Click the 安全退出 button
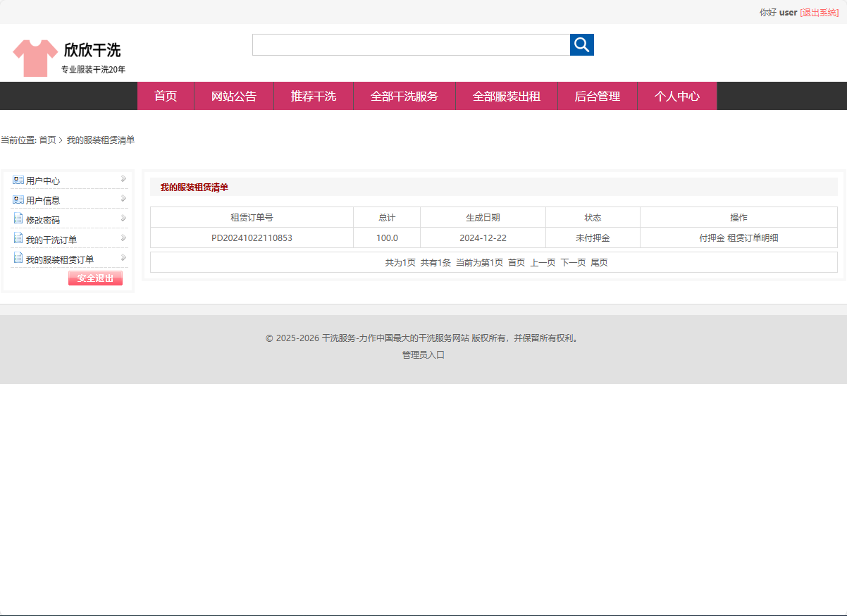Screen dimensions: 847x616 (x=95, y=278)
